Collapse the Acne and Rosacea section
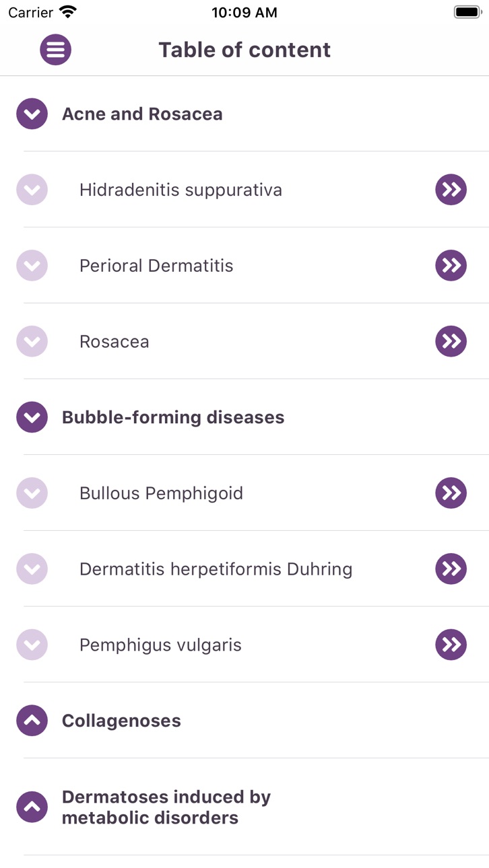 click(32, 114)
